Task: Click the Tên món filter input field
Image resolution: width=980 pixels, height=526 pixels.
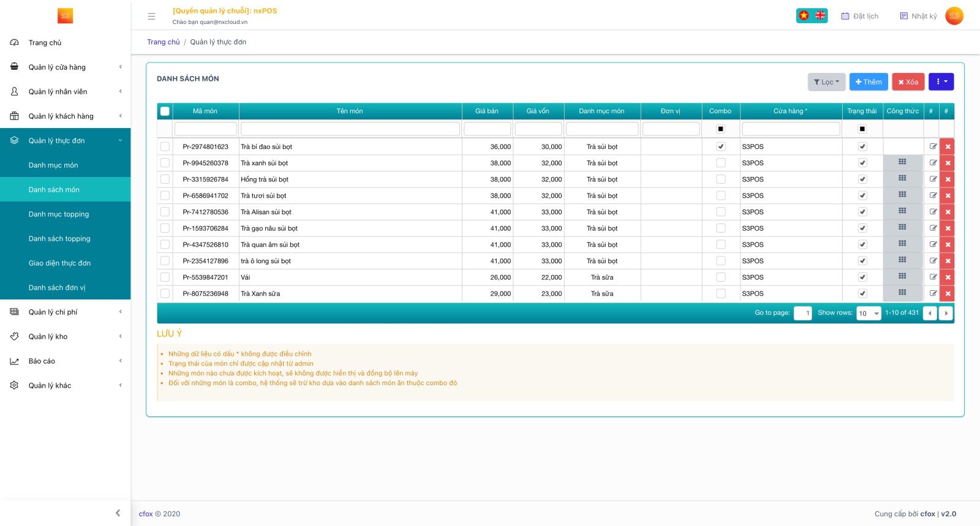Action: point(350,129)
